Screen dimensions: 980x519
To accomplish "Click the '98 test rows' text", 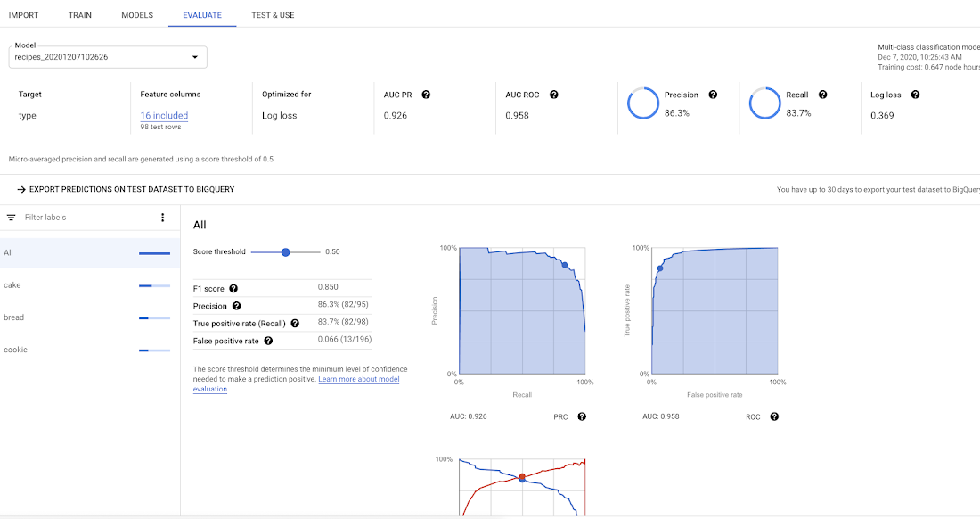I will (160, 127).
